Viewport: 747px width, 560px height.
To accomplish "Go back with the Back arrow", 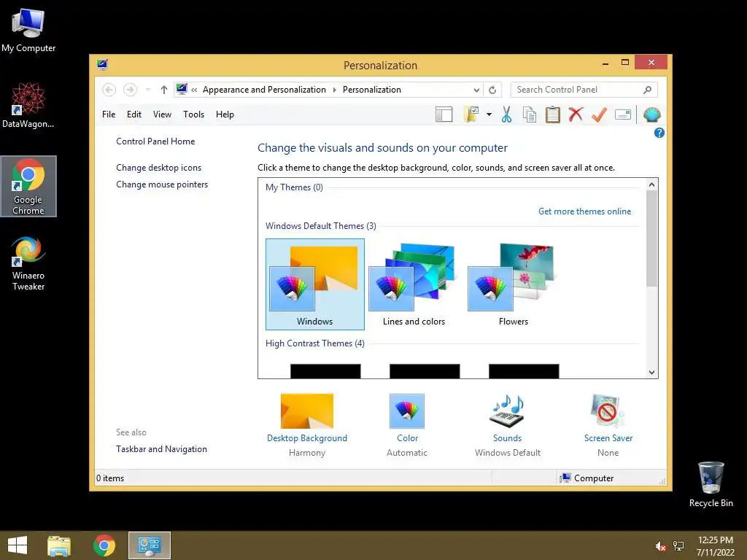I will 109,90.
